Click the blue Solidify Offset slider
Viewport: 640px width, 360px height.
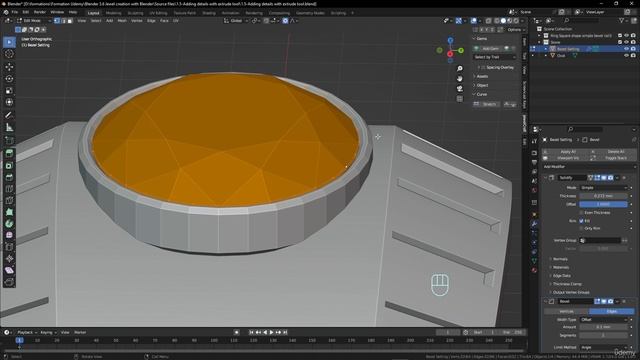(603, 204)
